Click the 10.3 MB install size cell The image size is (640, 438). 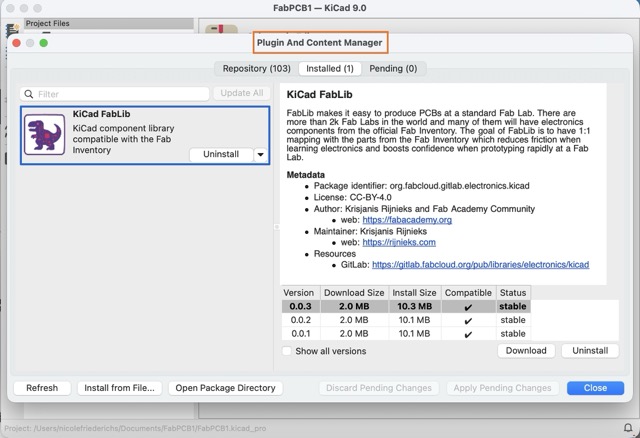415,307
